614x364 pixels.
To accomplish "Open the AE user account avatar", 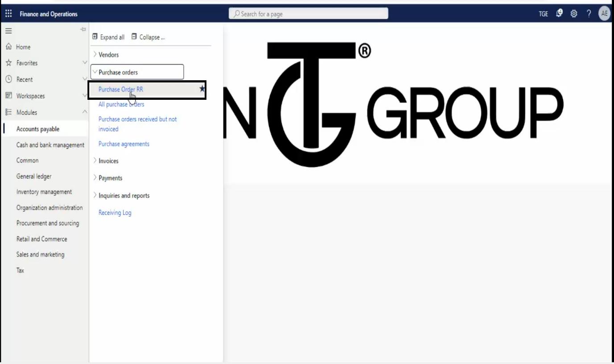I will click(x=604, y=13).
